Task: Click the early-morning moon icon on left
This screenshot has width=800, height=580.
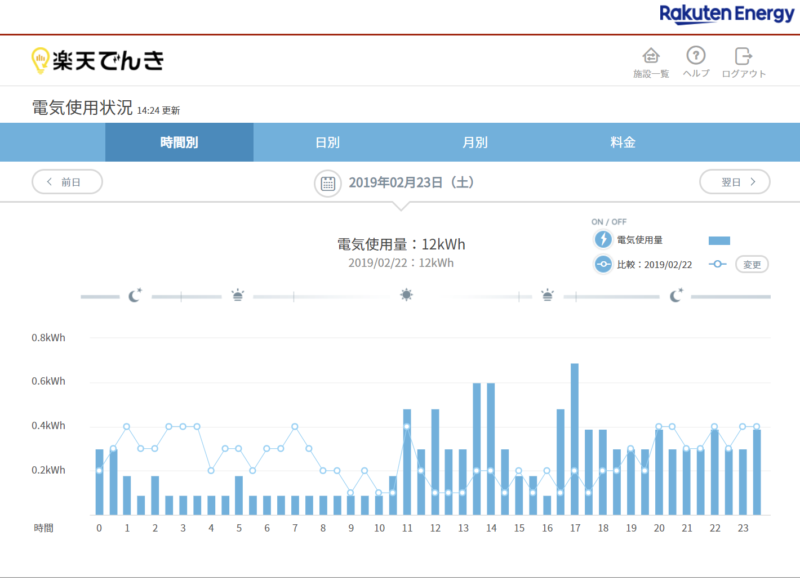Action: tap(135, 295)
